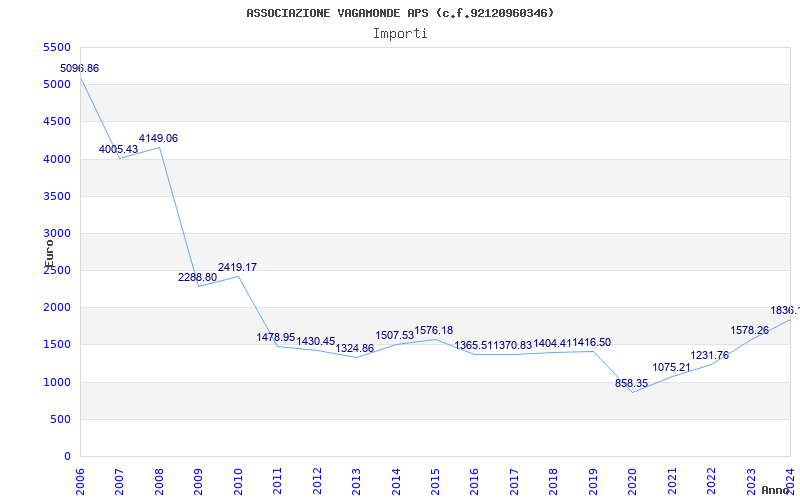The image size is (800, 500).
Task: Click the 1365.51 data label
Action: click(473, 345)
